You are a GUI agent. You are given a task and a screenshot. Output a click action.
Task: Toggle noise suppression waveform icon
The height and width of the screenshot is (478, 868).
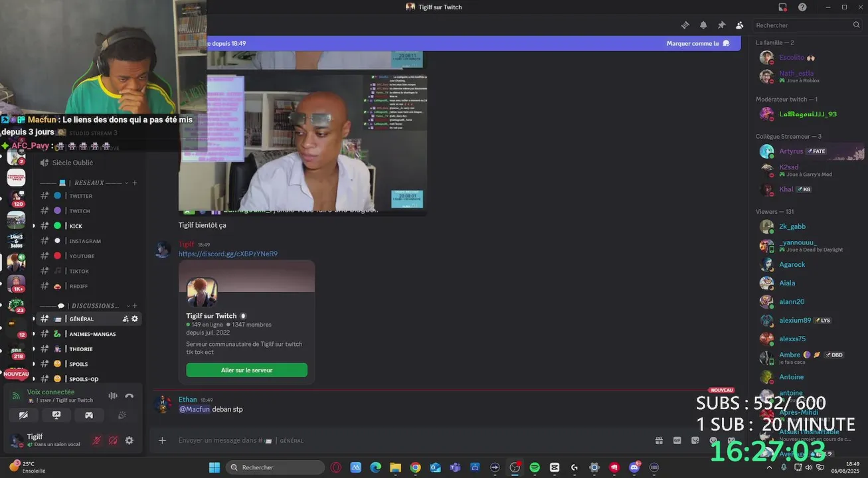coord(113,396)
